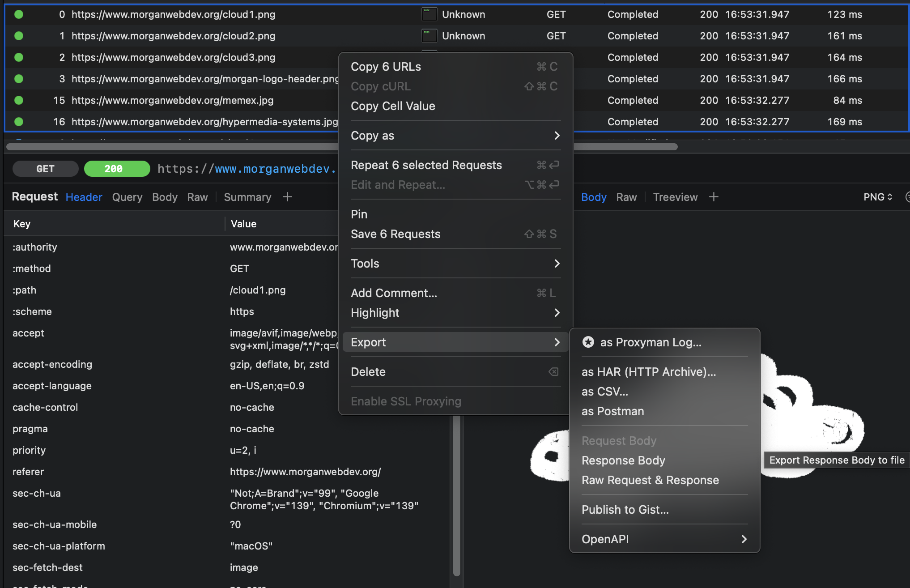The width and height of the screenshot is (910, 588).
Task: Pin the selected requests
Action: tap(359, 214)
